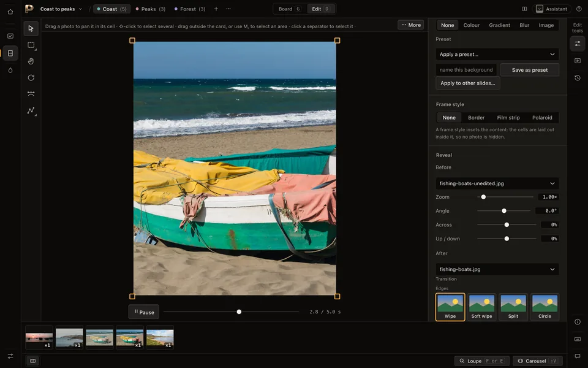Select the sunset thumbnail in filmstrip

pos(39,337)
